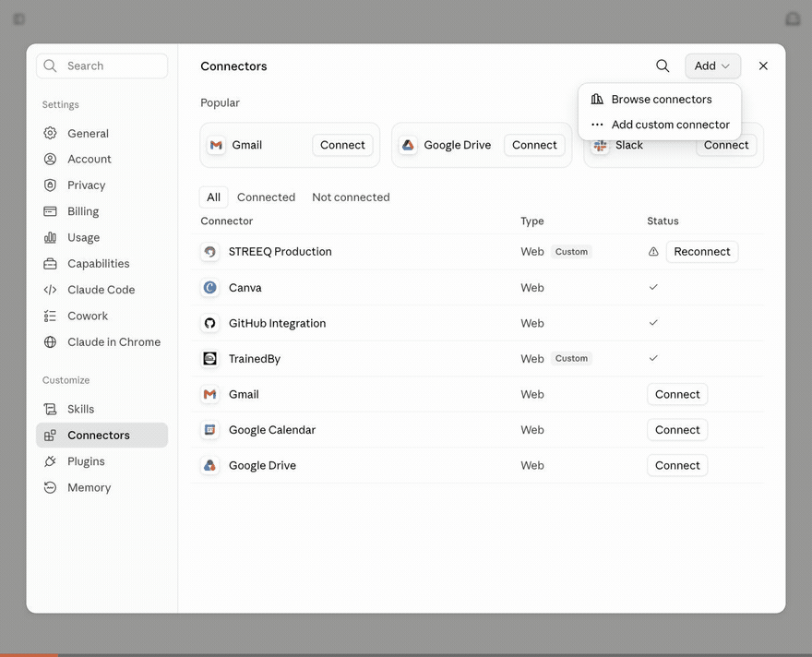Select the STREEQ Production name

tap(281, 252)
